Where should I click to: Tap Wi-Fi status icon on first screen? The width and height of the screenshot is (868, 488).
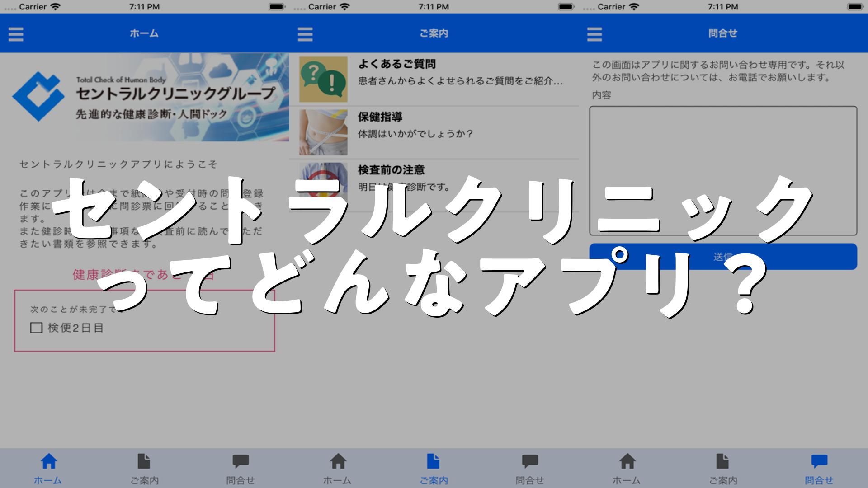click(55, 7)
